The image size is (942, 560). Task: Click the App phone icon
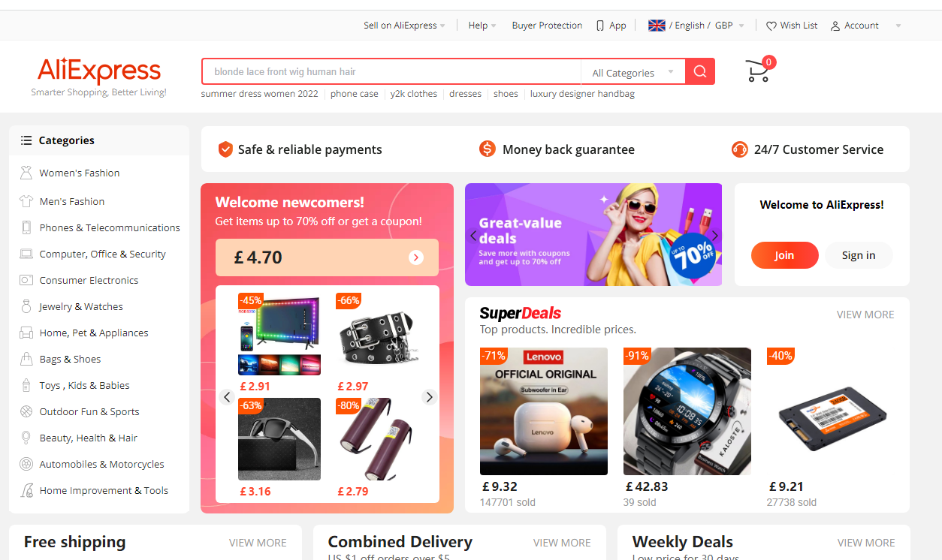click(600, 26)
